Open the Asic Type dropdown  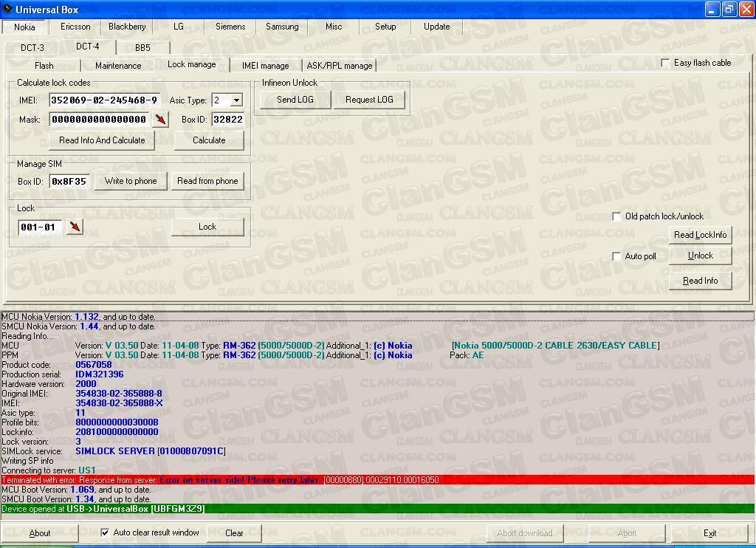(x=236, y=100)
